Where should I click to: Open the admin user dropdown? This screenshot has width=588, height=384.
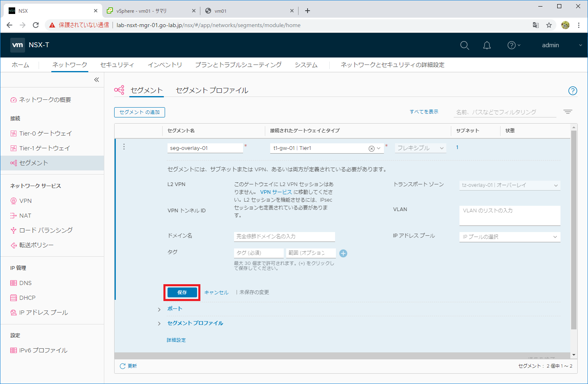point(562,45)
